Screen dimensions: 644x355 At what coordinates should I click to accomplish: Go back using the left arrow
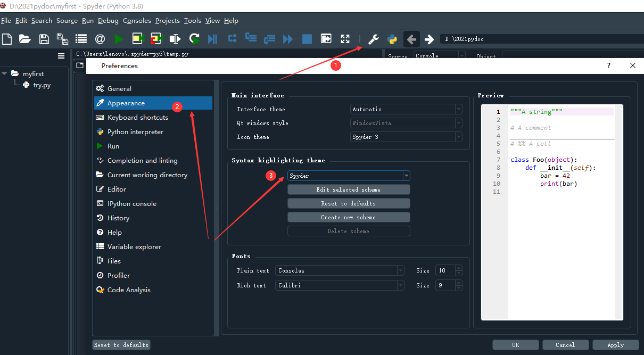tap(411, 39)
